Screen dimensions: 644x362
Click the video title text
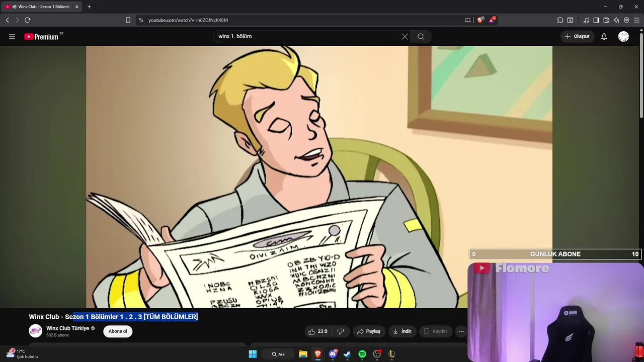(113, 317)
